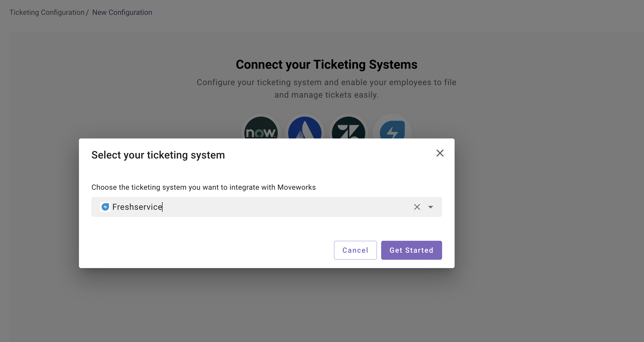Go back to Ticketing Configuration breadcrumb
This screenshot has height=342, width=644.
(47, 12)
